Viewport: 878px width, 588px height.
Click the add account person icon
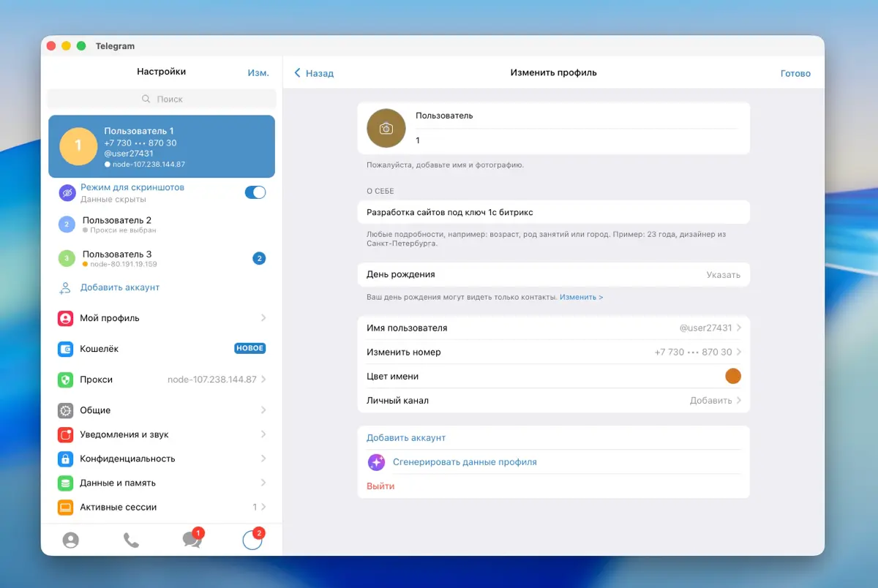tap(66, 287)
